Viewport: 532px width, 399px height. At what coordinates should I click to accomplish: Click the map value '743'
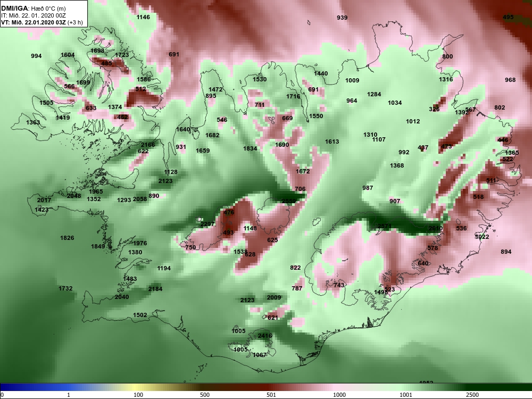(339, 285)
